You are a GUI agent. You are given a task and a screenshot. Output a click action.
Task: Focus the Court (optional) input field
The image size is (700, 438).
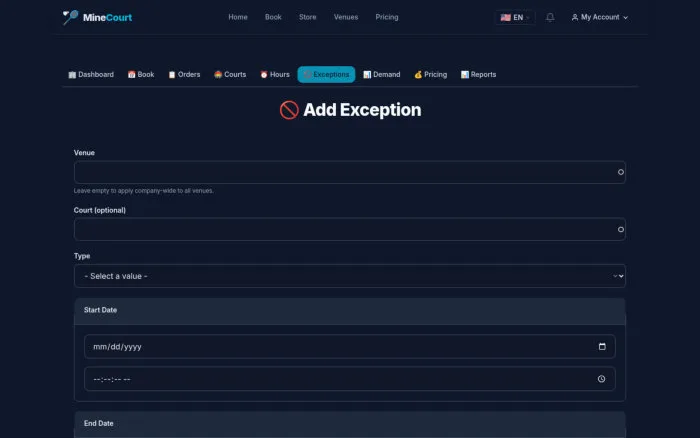point(350,229)
